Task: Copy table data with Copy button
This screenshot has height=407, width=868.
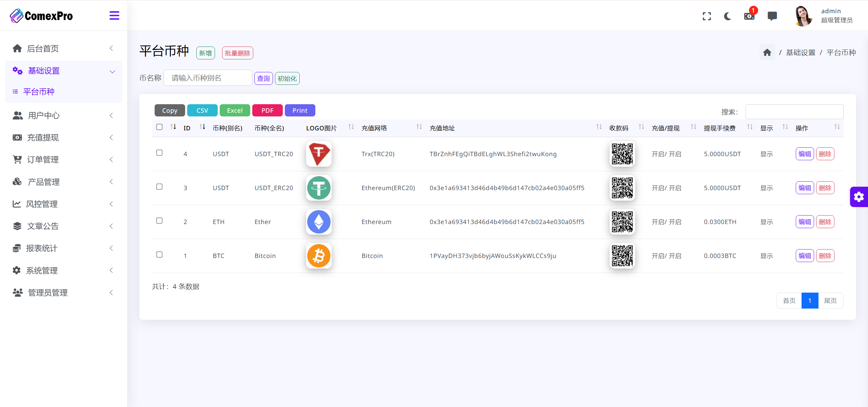Action: pos(170,111)
